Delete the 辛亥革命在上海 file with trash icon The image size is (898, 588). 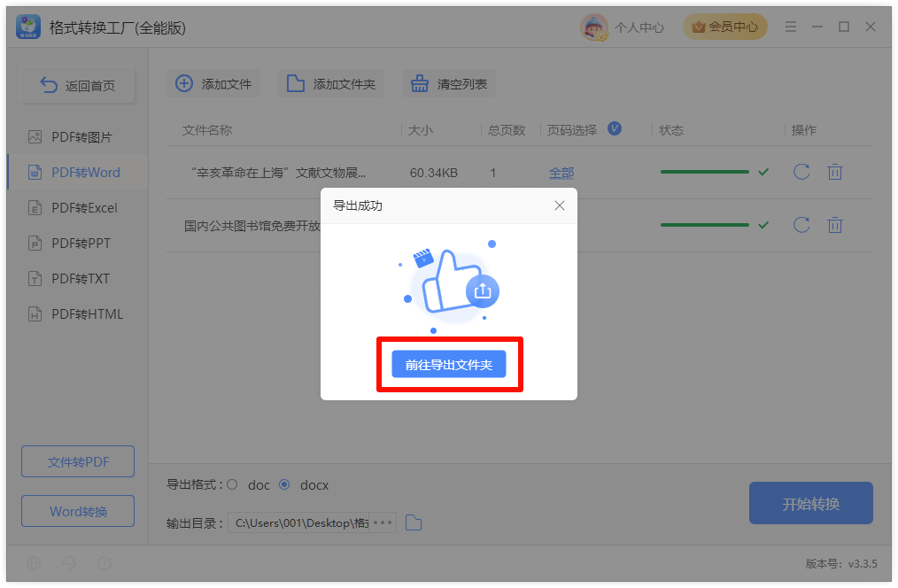[835, 172]
